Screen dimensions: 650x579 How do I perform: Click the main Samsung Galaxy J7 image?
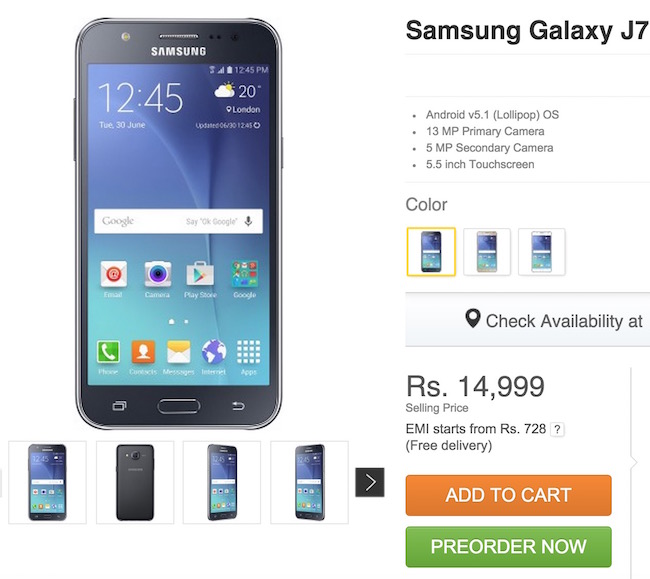[178, 224]
